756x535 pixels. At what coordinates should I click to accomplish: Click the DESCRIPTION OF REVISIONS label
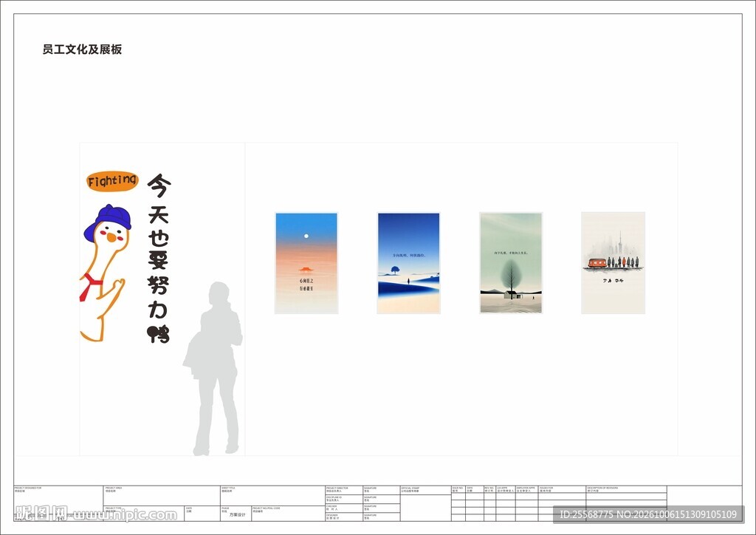(x=602, y=488)
